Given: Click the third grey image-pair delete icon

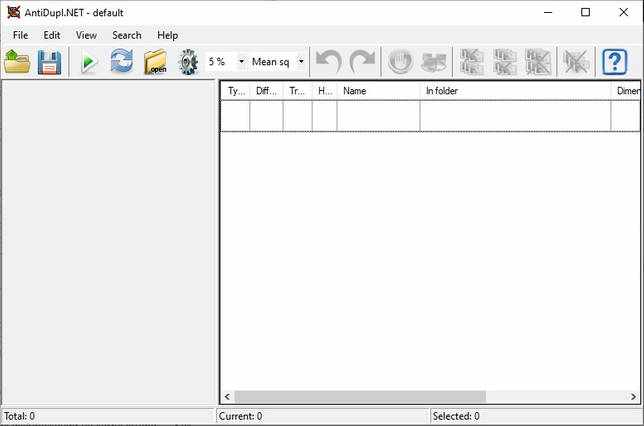Looking at the screenshot, I should tap(538, 62).
